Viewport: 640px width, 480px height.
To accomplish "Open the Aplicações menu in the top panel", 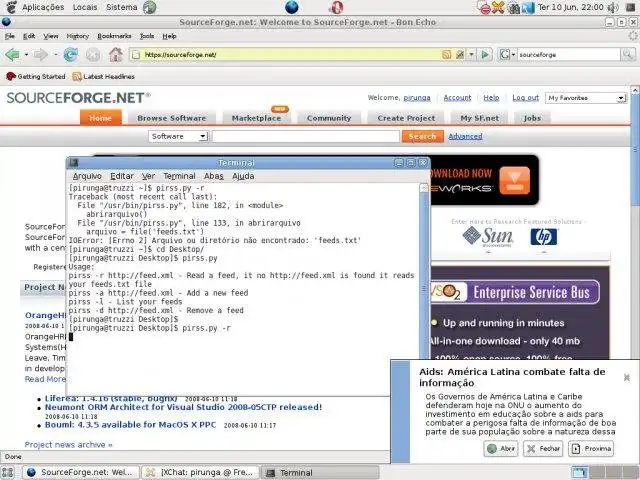I will (x=43, y=7).
